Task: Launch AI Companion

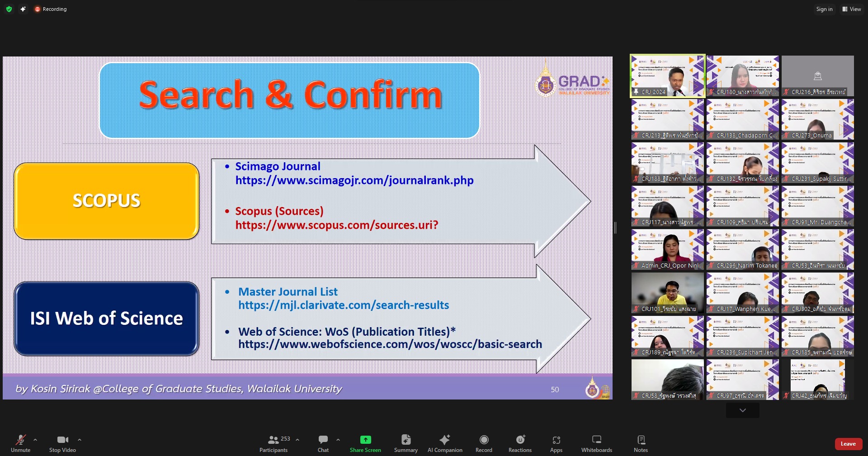Action: [x=445, y=443]
